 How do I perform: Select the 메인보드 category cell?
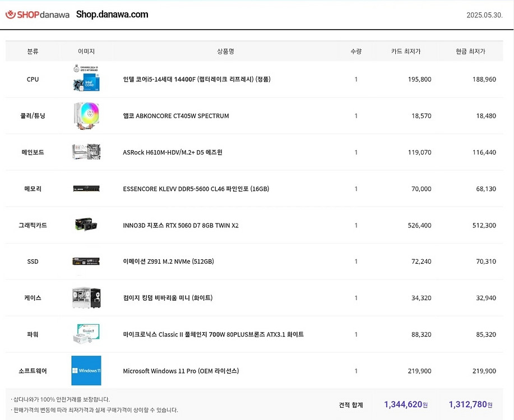pos(33,152)
